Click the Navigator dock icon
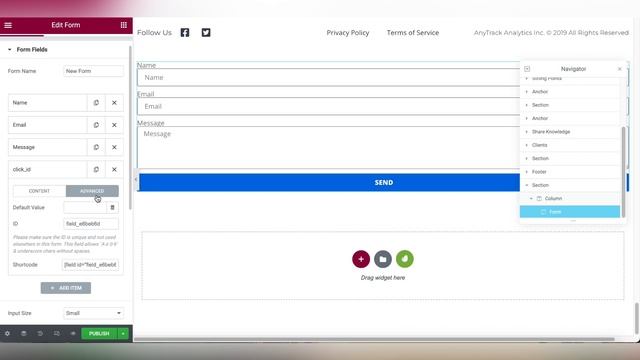 (x=527, y=69)
